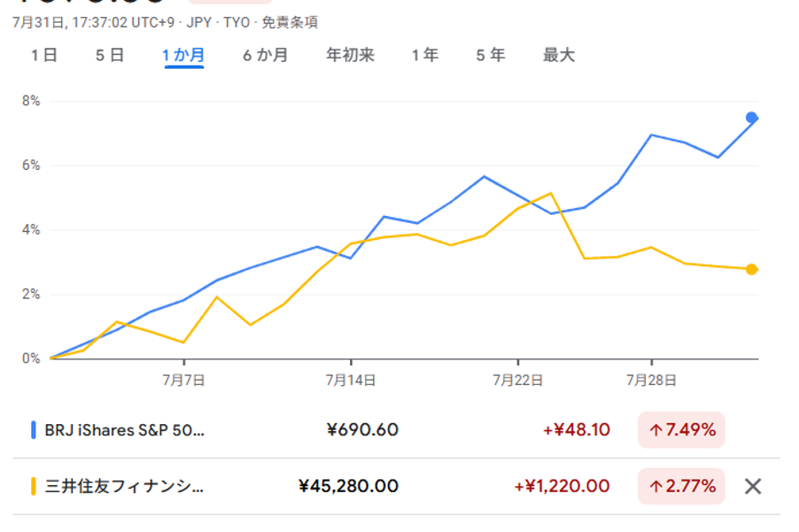Click yellow color marker beside 三井住友
The image size is (799, 532).
point(34,486)
